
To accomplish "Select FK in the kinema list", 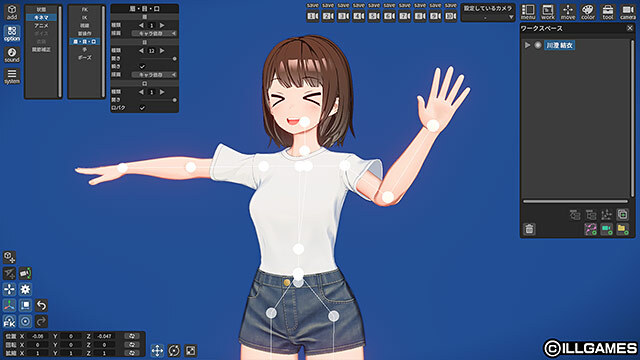I will pos(84,9).
